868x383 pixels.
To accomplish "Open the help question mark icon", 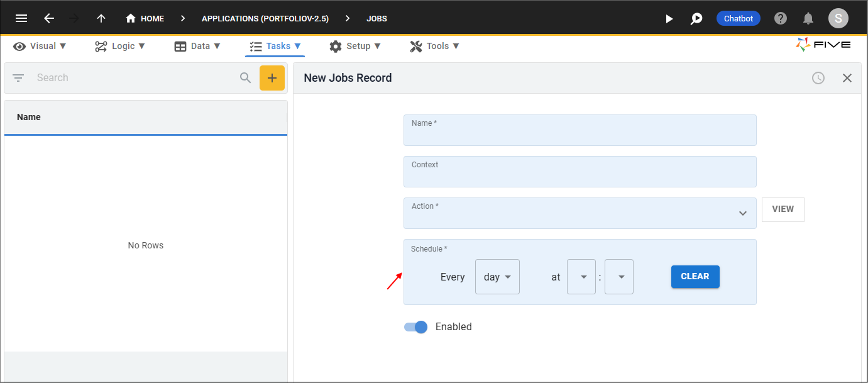I will coord(781,18).
